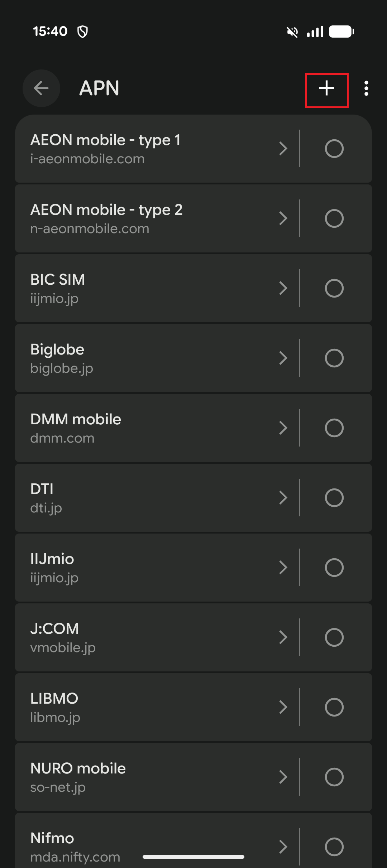This screenshot has height=868, width=387.
Task: Open AEON mobile - type 2 details chevron
Action: pos(283,218)
